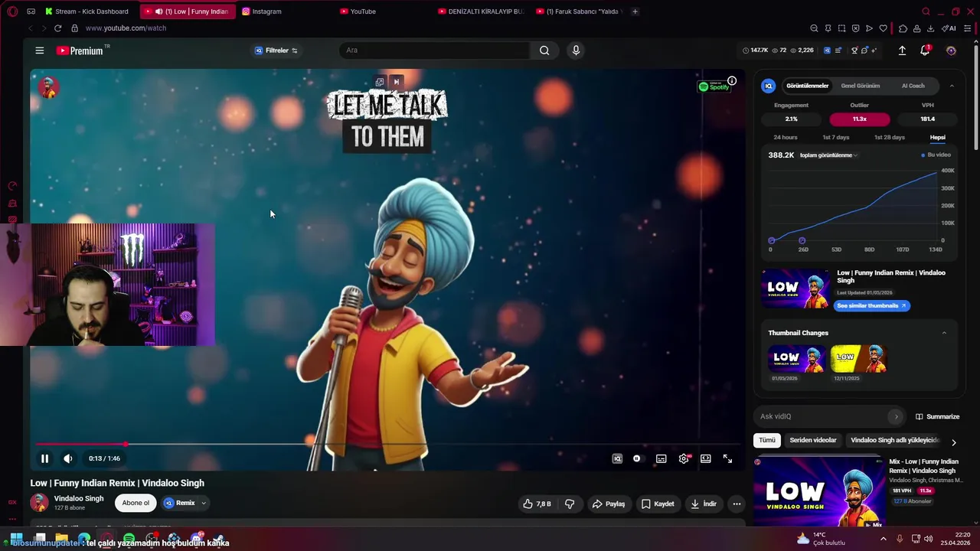Switch to Instagram browser tab

click(x=263, y=11)
